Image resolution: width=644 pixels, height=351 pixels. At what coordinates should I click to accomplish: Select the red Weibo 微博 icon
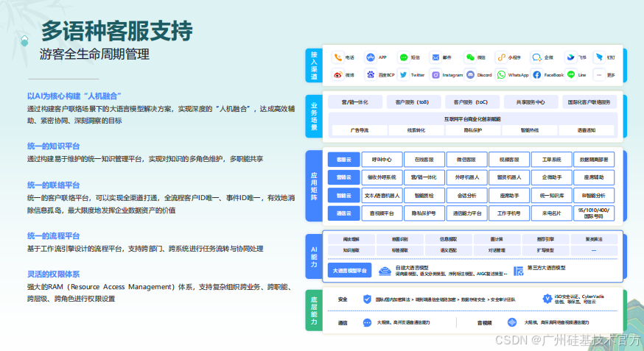click(x=337, y=75)
